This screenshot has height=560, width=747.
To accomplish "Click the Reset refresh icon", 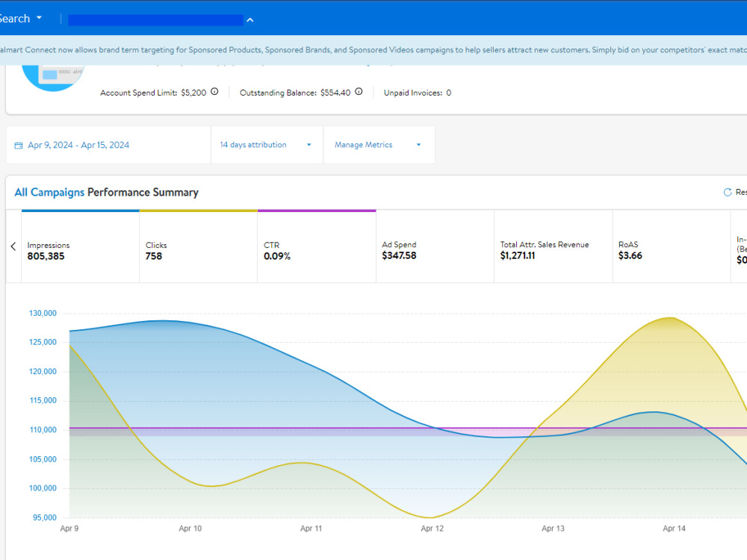I will point(728,192).
